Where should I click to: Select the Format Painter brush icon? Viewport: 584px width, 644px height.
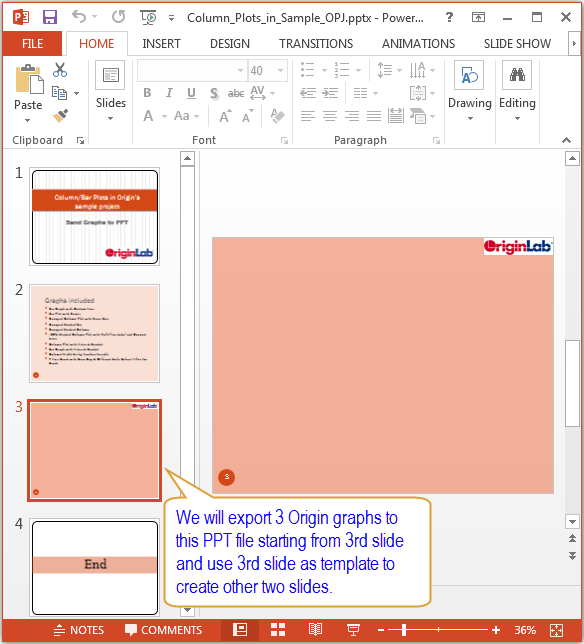pos(60,116)
